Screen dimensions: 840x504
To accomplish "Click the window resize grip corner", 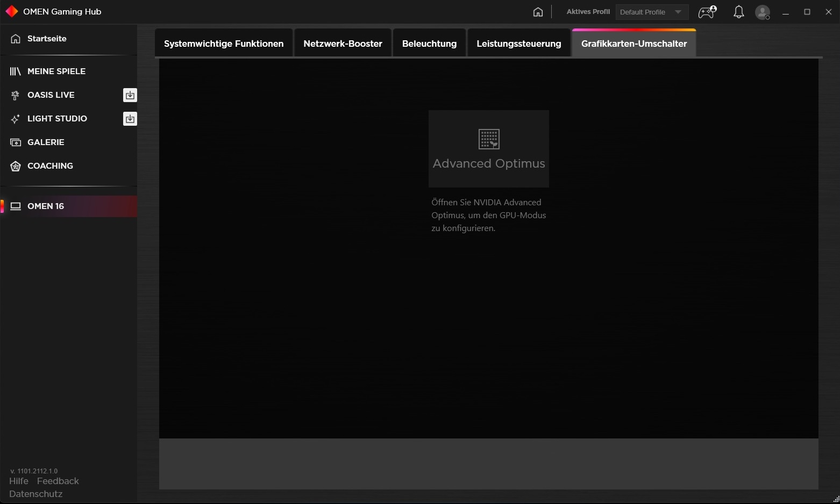I will pos(836,500).
